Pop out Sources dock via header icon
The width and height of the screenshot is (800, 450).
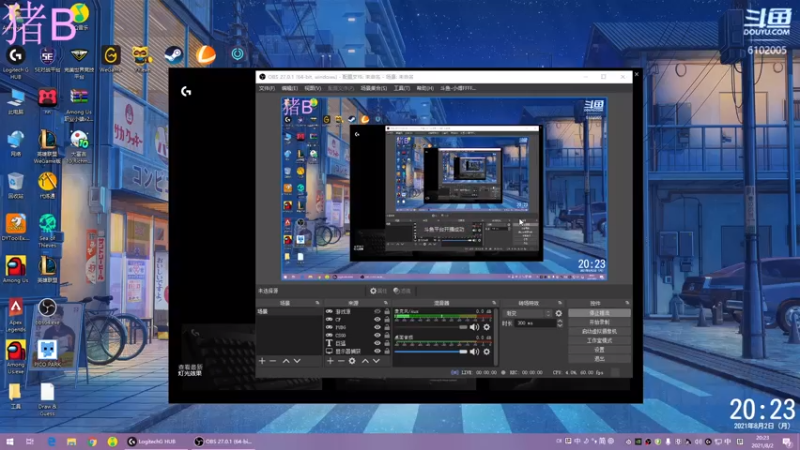(x=385, y=303)
